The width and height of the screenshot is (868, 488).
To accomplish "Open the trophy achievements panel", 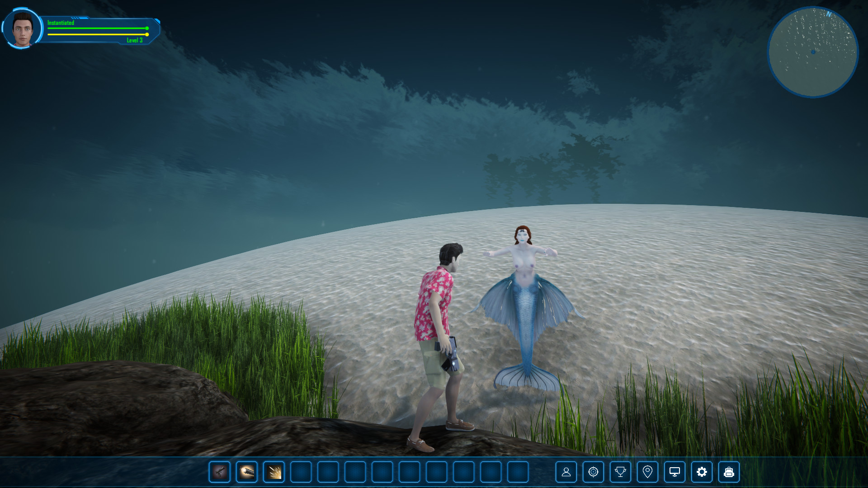I will pyautogui.click(x=620, y=472).
